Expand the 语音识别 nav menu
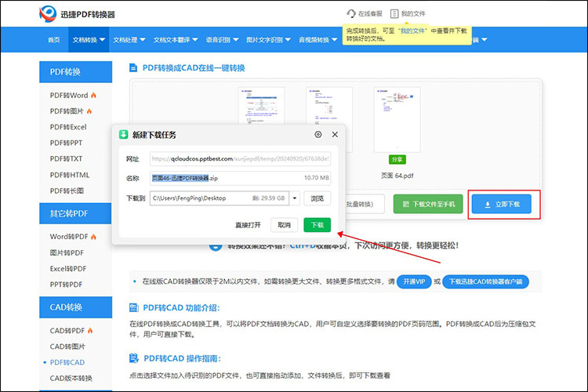Viewport: 588px width, 392px height. pos(222,40)
